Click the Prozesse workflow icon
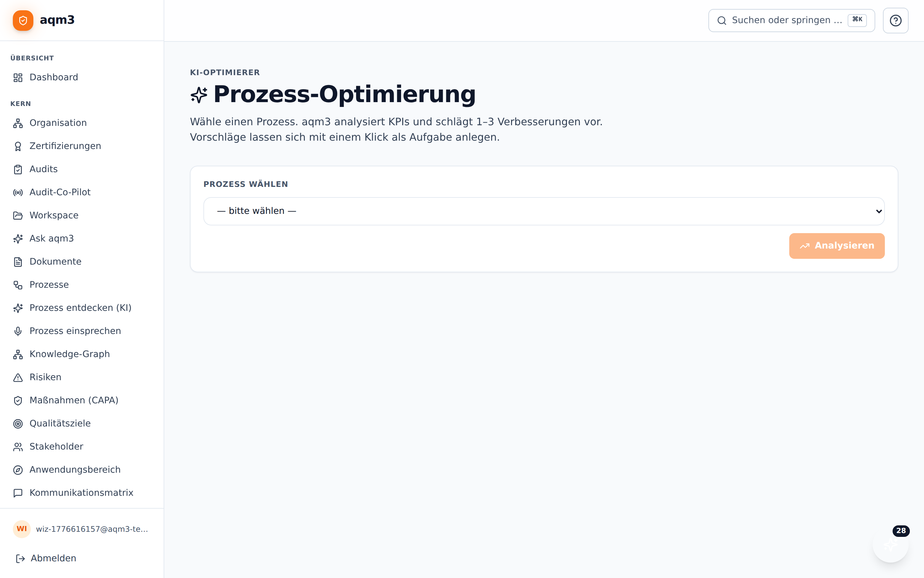The width and height of the screenshot is (924, 578). click(x=18, y=285)
